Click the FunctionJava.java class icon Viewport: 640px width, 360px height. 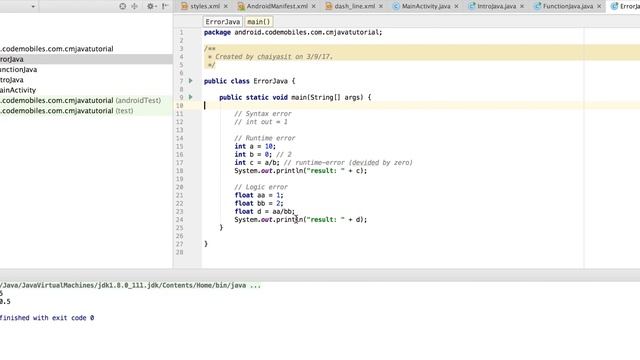click(538, 6)
